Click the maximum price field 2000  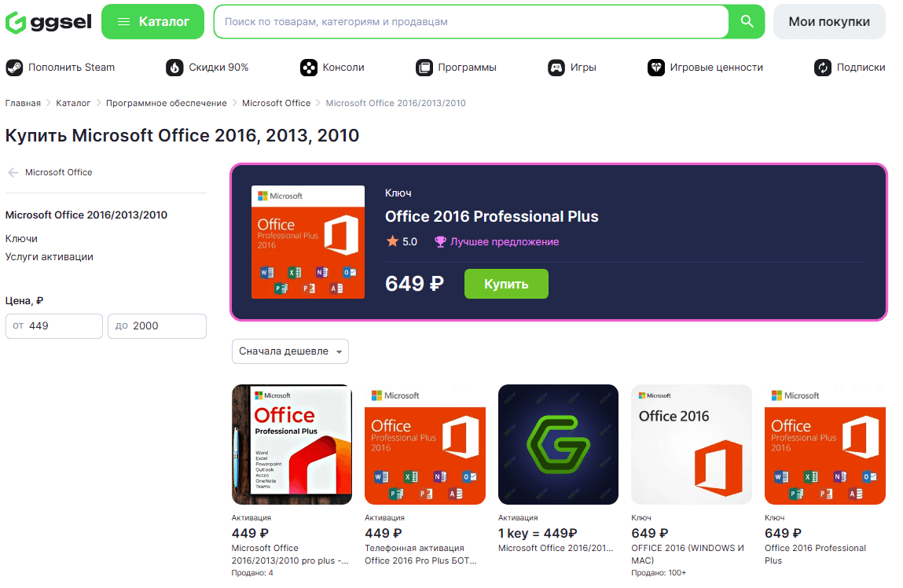point(157,326)
